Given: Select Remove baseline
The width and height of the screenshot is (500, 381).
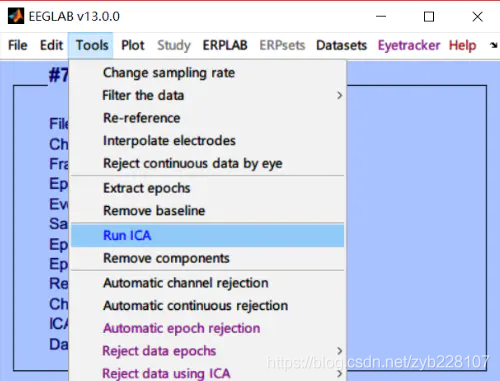Looking at the screenshot, I should pyautogui.click(x=207, y=211).
